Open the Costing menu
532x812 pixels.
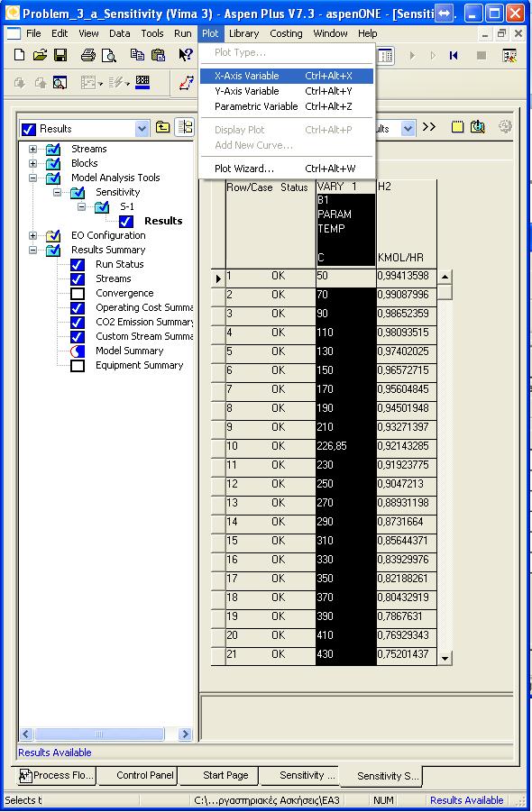pyautogui.click(x=286, y=33)
